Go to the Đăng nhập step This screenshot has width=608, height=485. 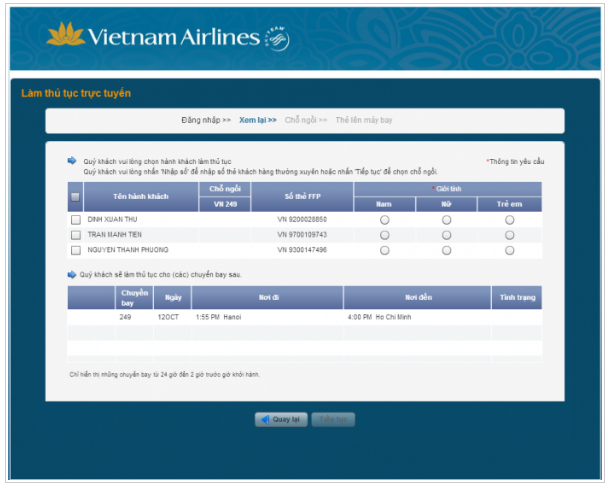click(206, 120)
